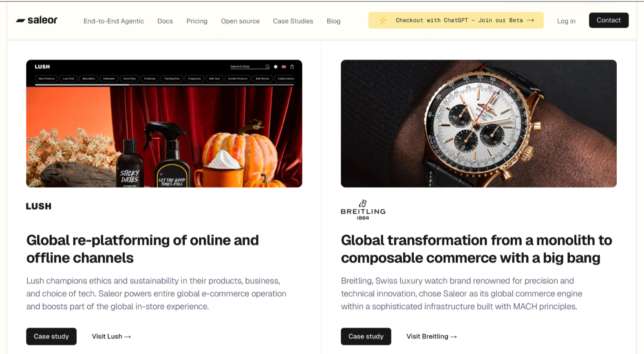Select Case Studies in the navigation
644x354 pixels.
[293, 21]
